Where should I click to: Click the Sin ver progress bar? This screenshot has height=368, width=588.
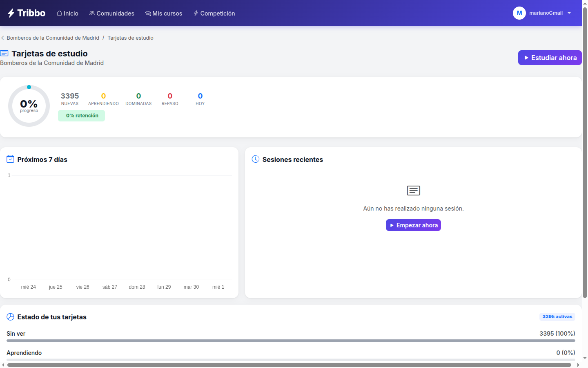tap(291, 341)
